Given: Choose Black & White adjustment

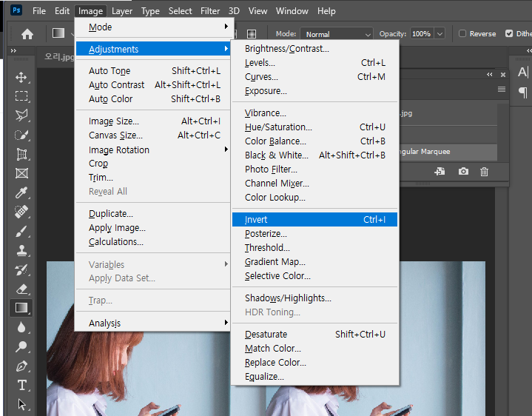Looking at the screenshot, I should 315,155.
